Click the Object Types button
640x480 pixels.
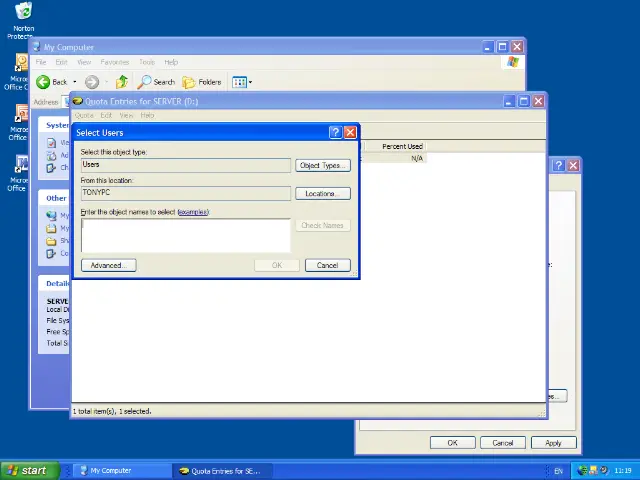click(322, 165)
